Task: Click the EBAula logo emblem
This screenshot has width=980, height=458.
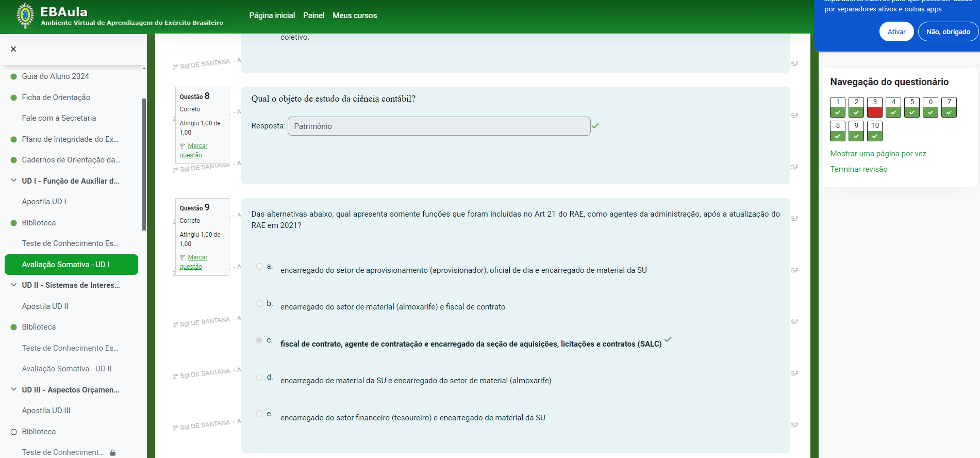Action: click(25, 15)
